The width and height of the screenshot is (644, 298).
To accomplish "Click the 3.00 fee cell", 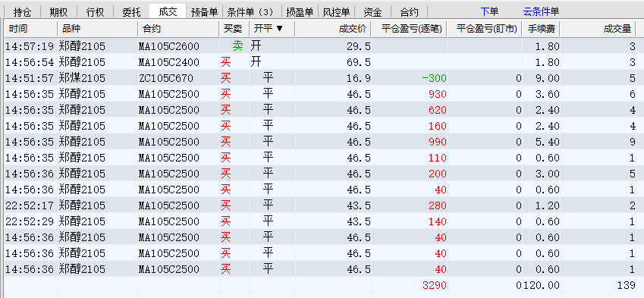I will pos(547,174).
